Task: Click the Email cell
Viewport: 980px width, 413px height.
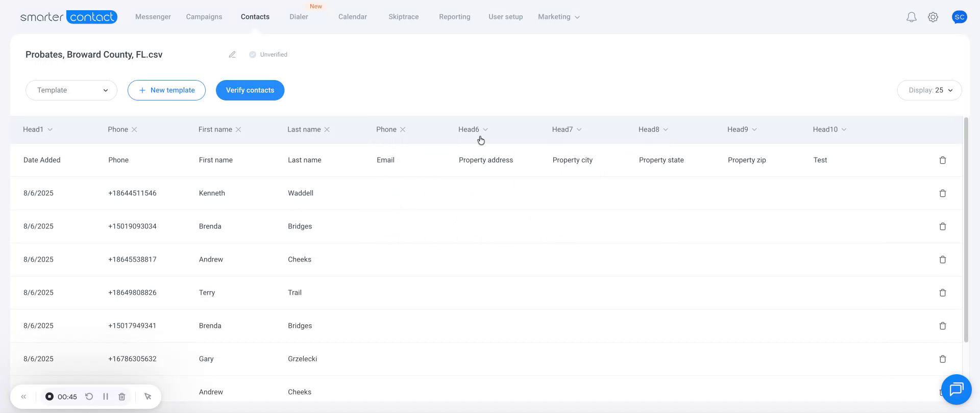Action: [x=385, y=160]
